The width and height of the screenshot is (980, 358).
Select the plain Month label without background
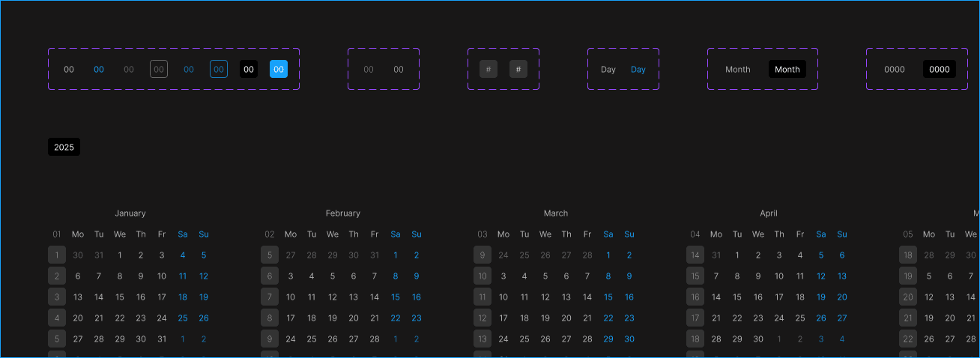738,70
